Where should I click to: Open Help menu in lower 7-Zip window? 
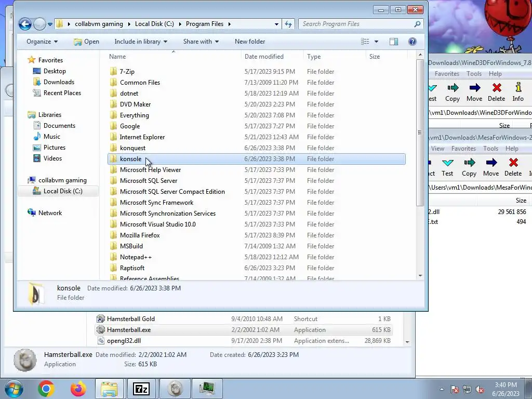point(512,149)
